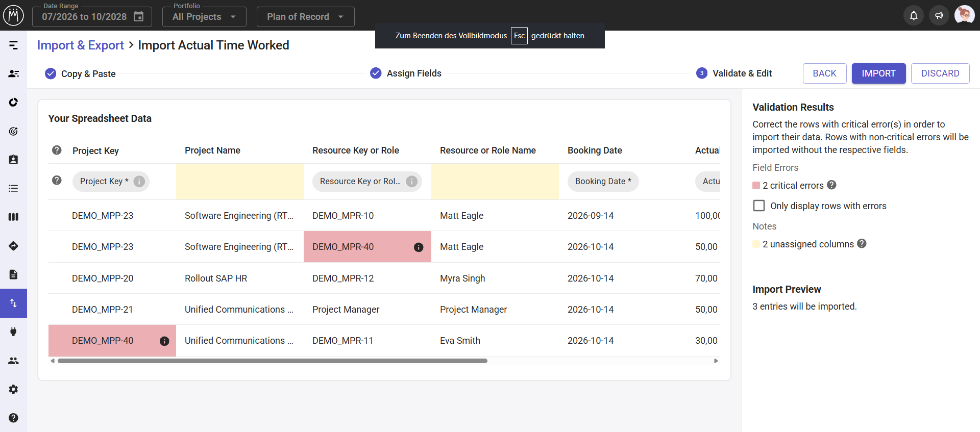Collapse the sidebar navigation menu icon
The height and width of the screenshot is (432, 980).
[14, 45]
